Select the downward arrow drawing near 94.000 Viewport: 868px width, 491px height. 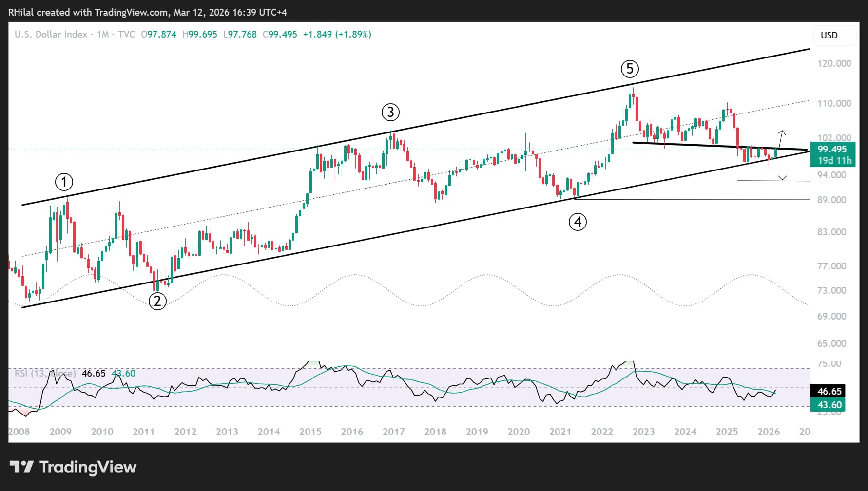pyautogui.click(x=782, y=172)
